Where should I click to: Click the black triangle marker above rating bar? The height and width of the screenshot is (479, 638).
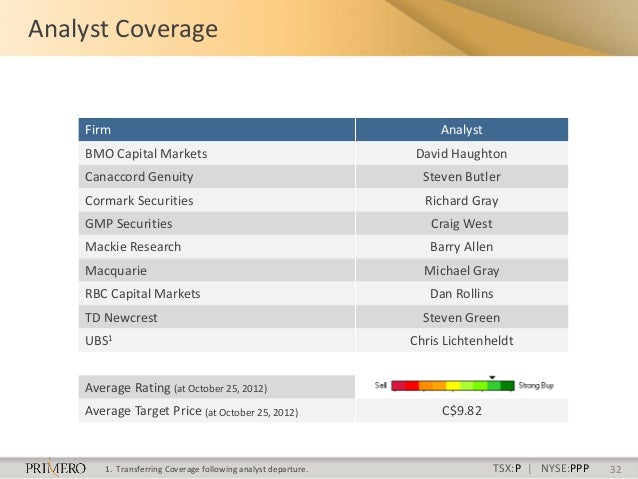tap(492, 377)
